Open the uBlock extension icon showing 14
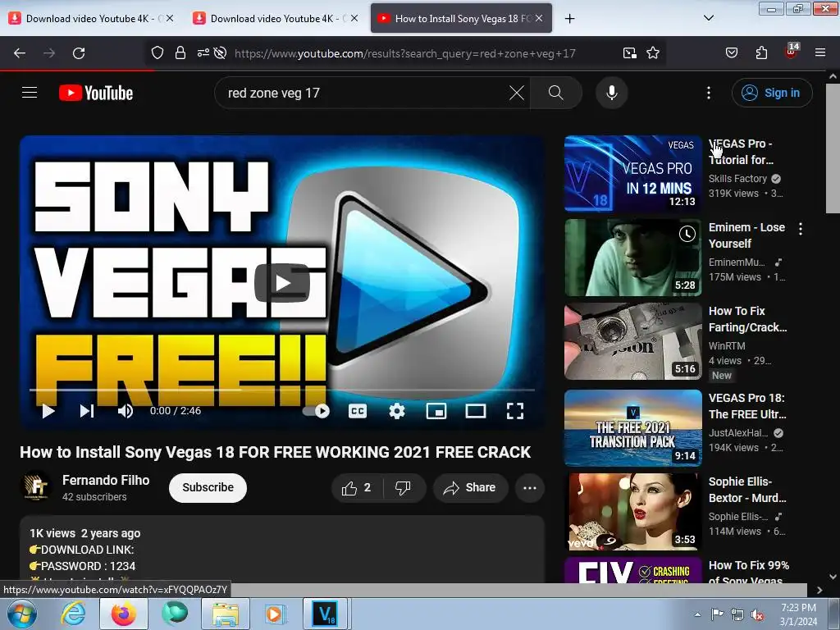The height and width of the screenshot is (630, 840). tap(792, 52)
